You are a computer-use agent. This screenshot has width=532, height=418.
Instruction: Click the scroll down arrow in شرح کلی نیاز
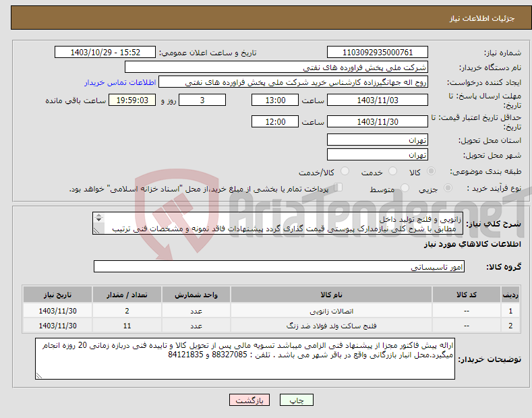[x=98, y=220]
